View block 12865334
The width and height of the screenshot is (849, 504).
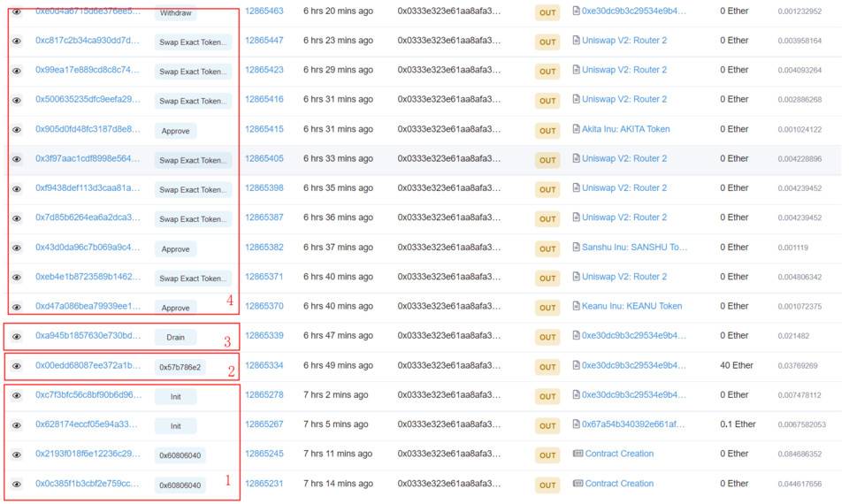coord(264,365)
